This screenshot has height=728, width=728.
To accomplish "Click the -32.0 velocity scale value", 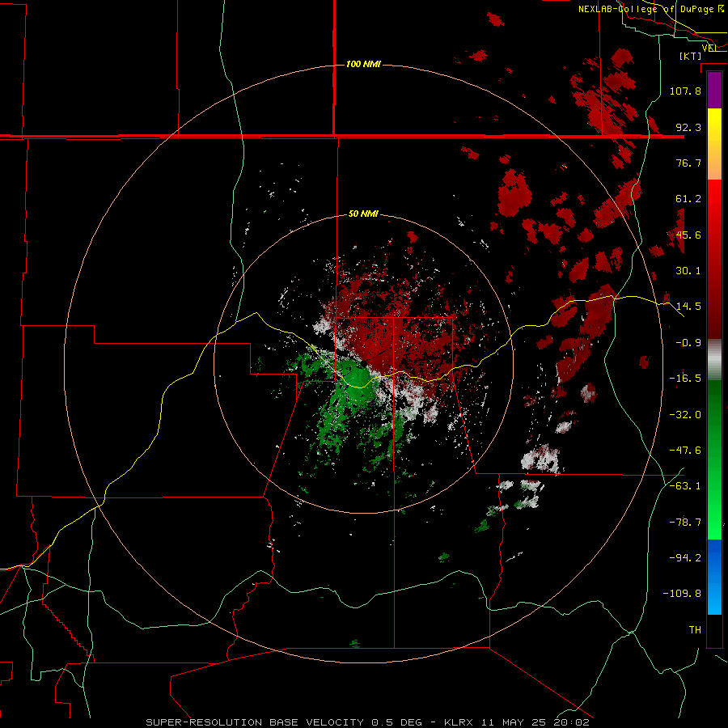I will click(x=685, y=415).
